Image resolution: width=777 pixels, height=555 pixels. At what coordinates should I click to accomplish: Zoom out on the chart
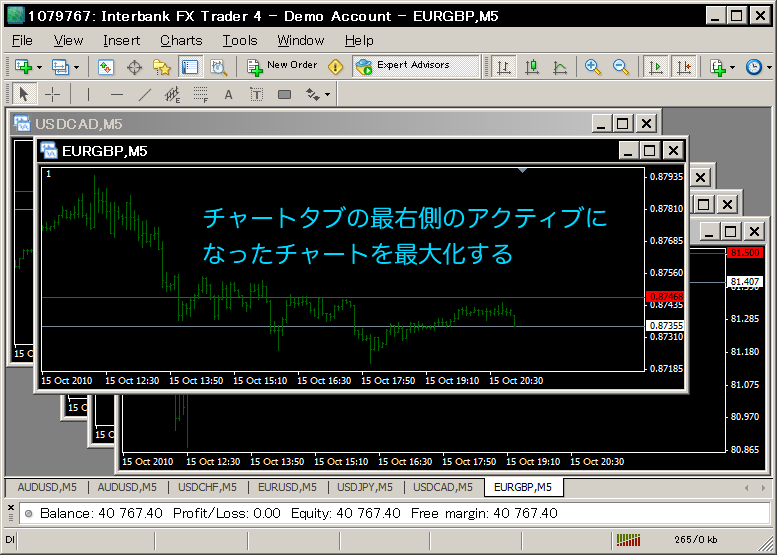(620, 66)
